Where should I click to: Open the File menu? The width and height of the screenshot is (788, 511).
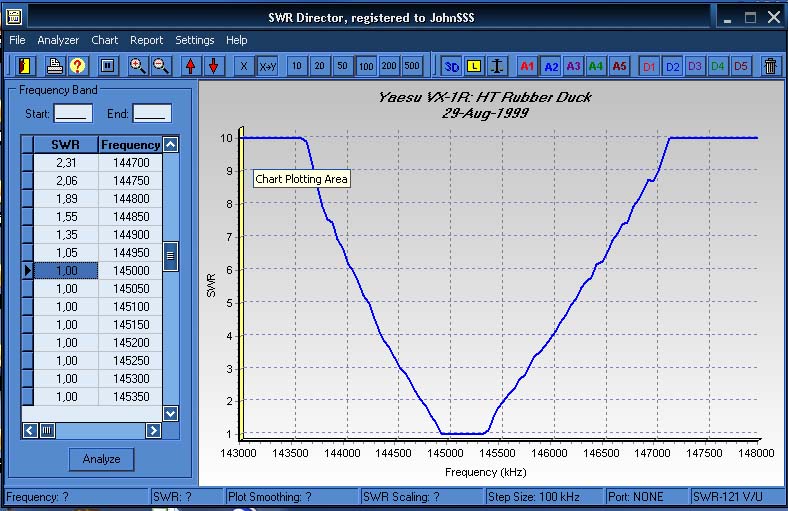tap(17, 40)
